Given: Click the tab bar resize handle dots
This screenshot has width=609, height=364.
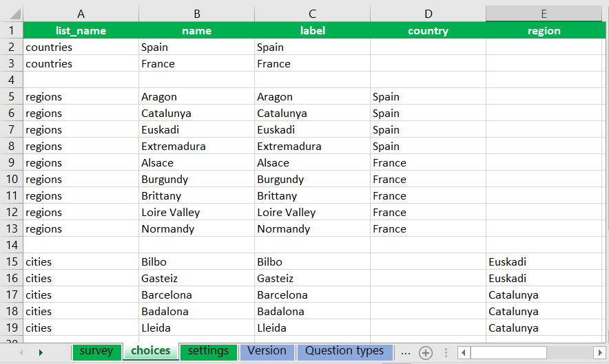Looking at the screenshot, I should (x=446, y=353).
